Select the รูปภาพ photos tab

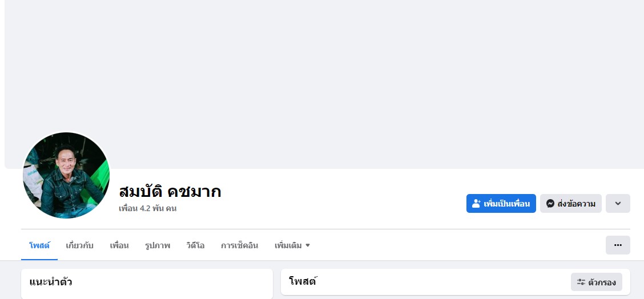tap(158, 245)
